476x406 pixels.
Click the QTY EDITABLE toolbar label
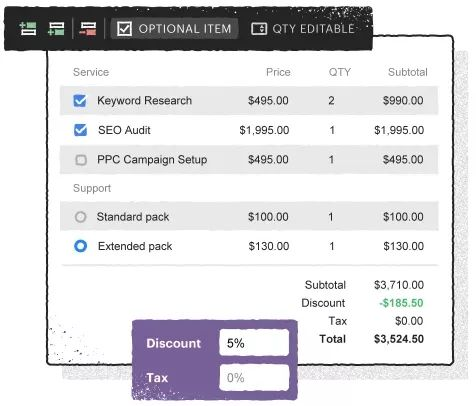pyautogui.click(x=313, y=29)
